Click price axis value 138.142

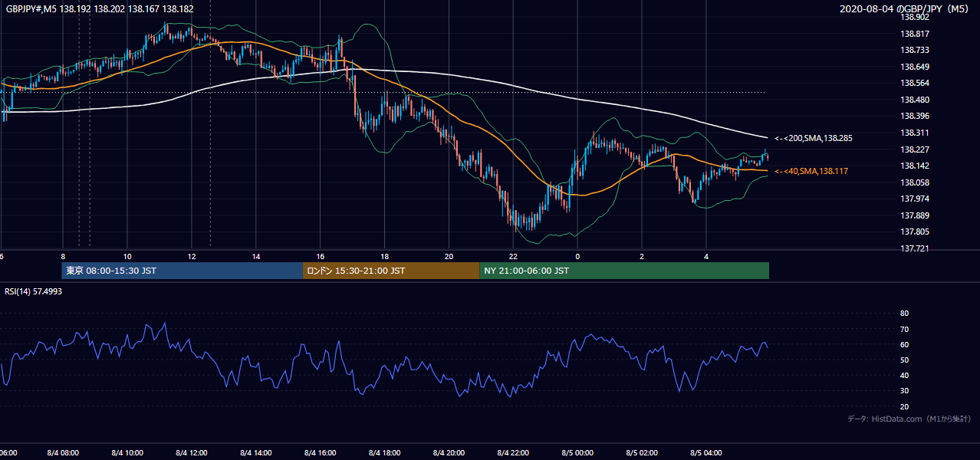coord(914,166)
